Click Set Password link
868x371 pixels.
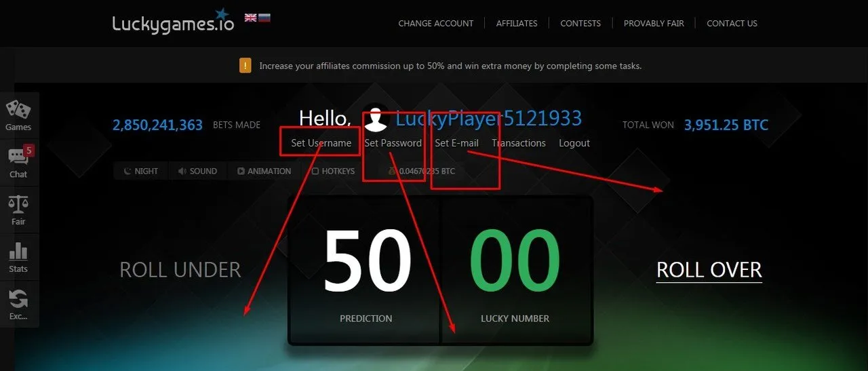click(393, 143)
